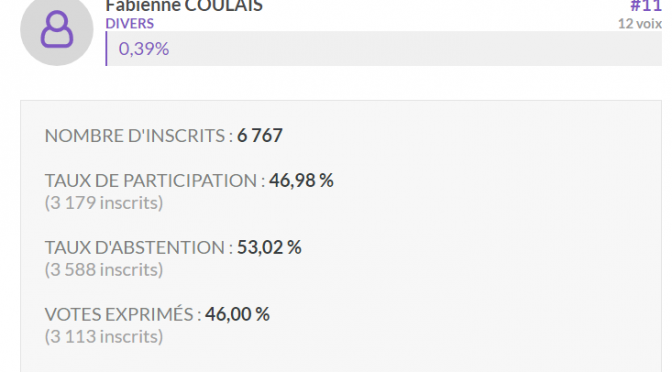The image size is (672, 372).
Task: Click the 3 113 inscrits subtext
Action: click(x=104, y=336)
